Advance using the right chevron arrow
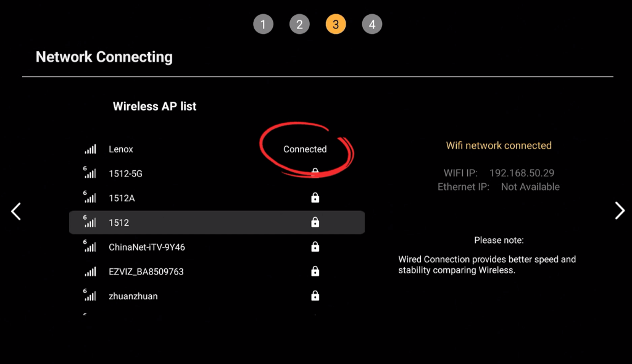 pyautogui.click(x=620, y=210)
